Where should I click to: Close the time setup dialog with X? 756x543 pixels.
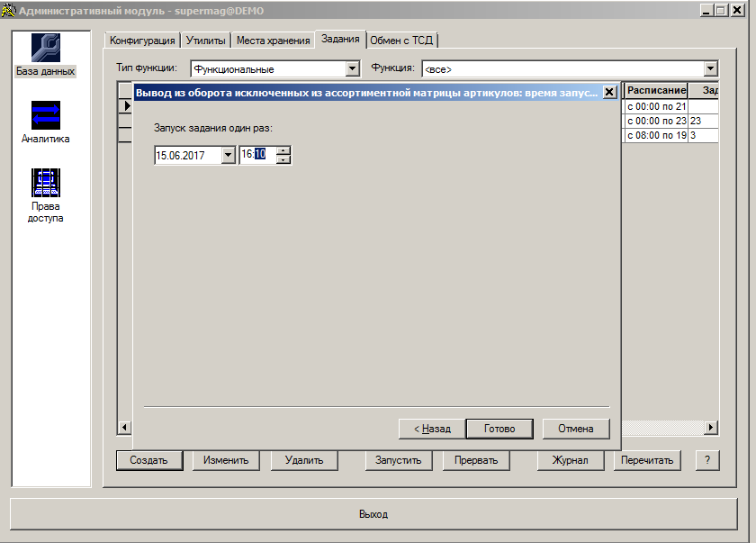[609, 92]
